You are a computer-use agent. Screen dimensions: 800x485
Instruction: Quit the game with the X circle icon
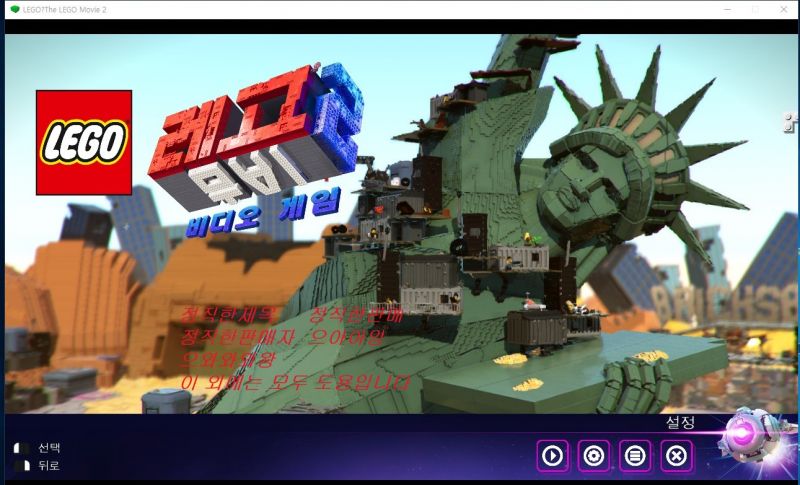(x=677, y=455)
